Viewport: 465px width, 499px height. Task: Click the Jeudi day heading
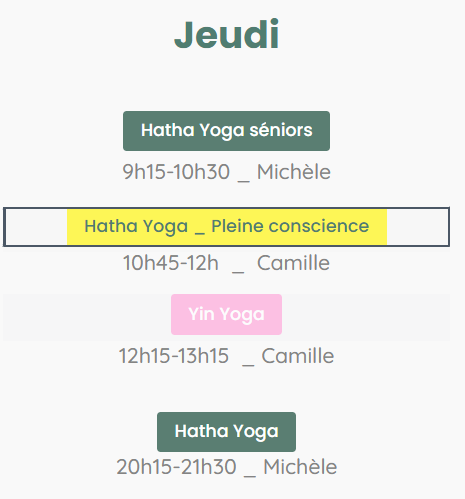[x=227, y=35]
